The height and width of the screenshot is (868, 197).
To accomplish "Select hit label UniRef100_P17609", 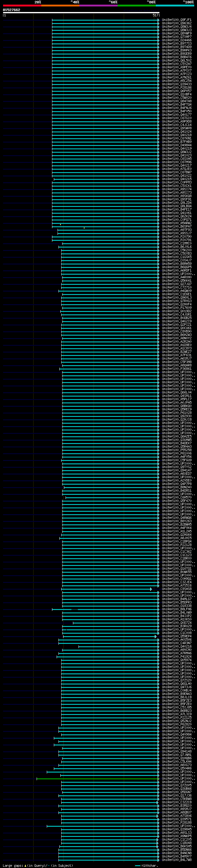I will (176, 308).
